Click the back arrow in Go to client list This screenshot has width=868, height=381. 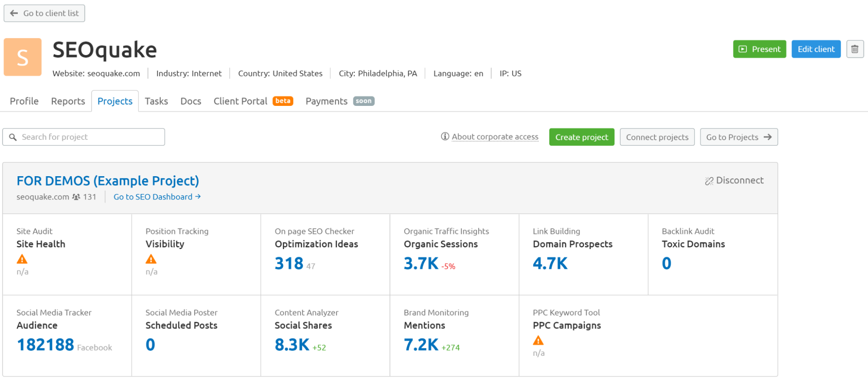click(x=14, y=13)
